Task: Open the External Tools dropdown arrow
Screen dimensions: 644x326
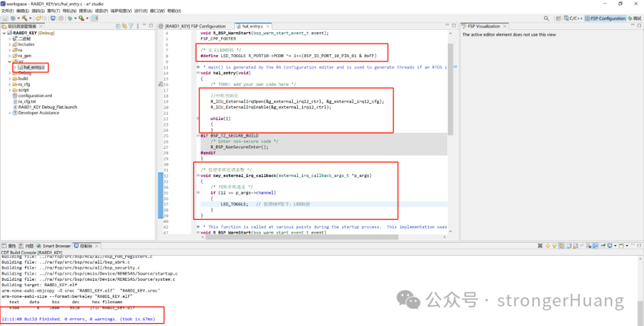Action: 87,18
